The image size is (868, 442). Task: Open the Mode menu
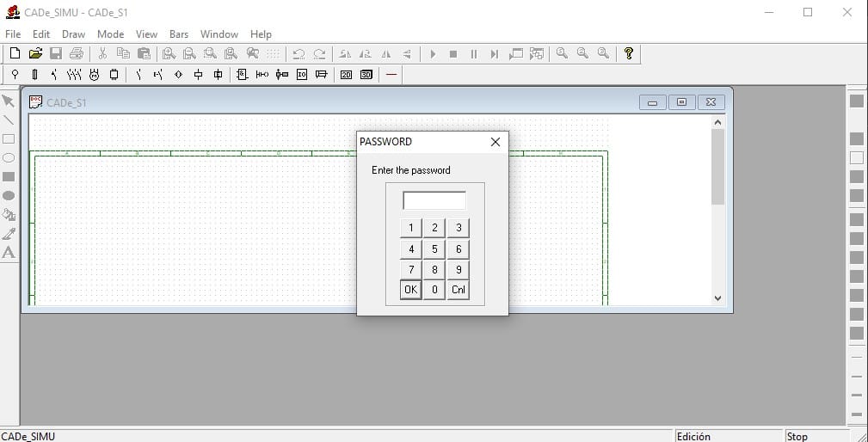(110, 34)
